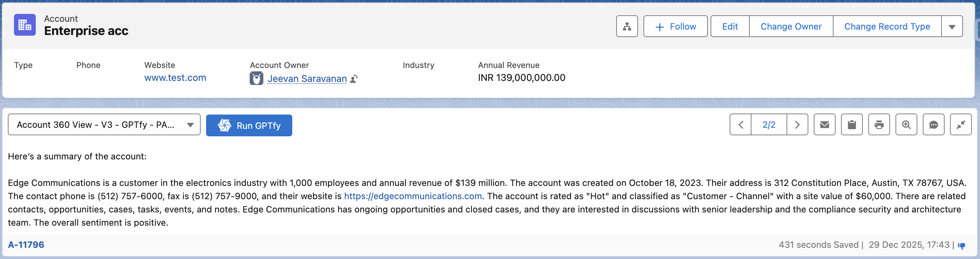This screenshot has width=980, height=259.
Task: Click the email response icon
Action: 824,124
